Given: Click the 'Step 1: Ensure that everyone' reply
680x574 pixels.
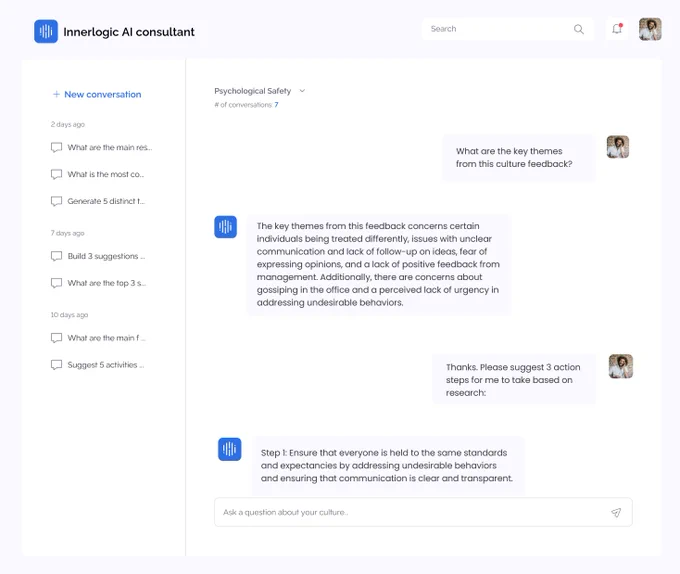Looking at the screenshot, I should click(388, 466).
